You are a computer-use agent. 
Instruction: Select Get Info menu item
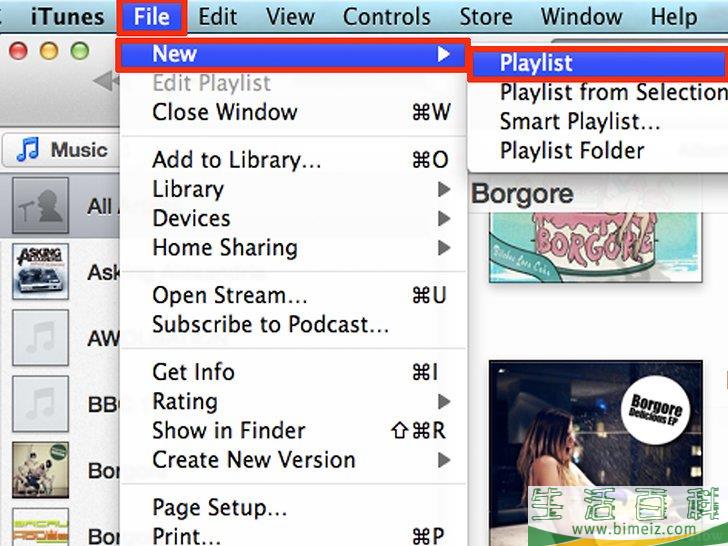pos(292,372)
